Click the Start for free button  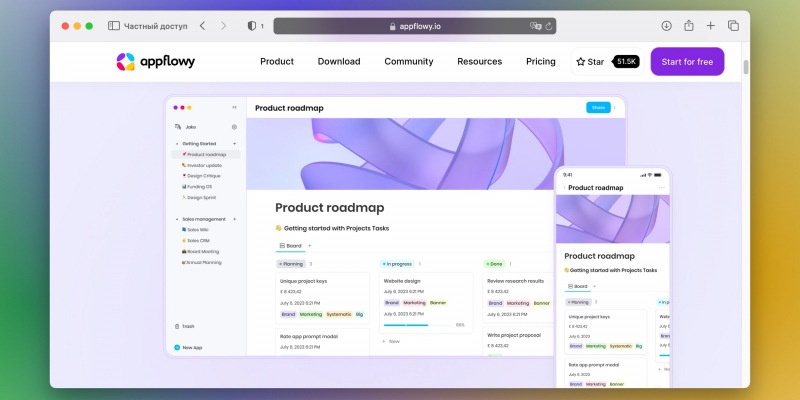[687, 62]
